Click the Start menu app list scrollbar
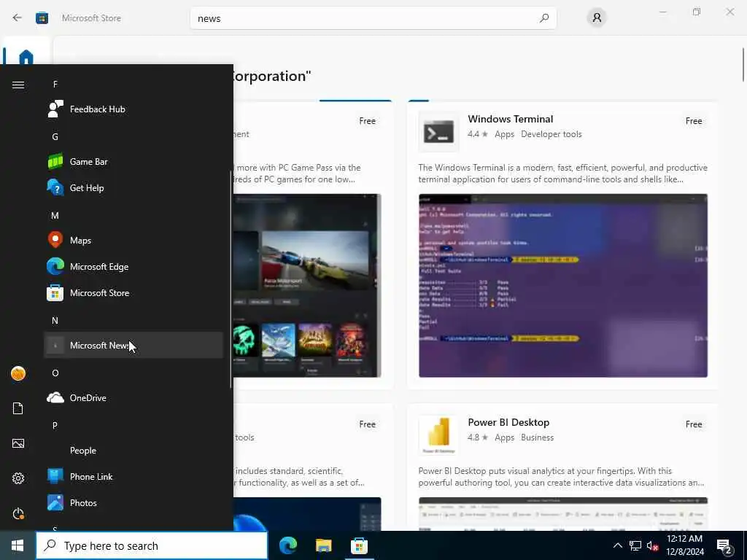 [x=231, y=279]
